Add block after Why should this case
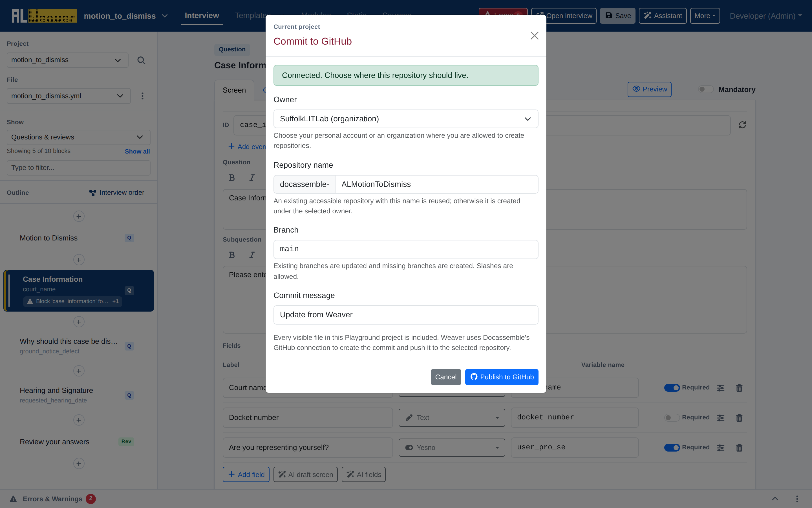Screen dimensions: 812x508 pos(79,371)
